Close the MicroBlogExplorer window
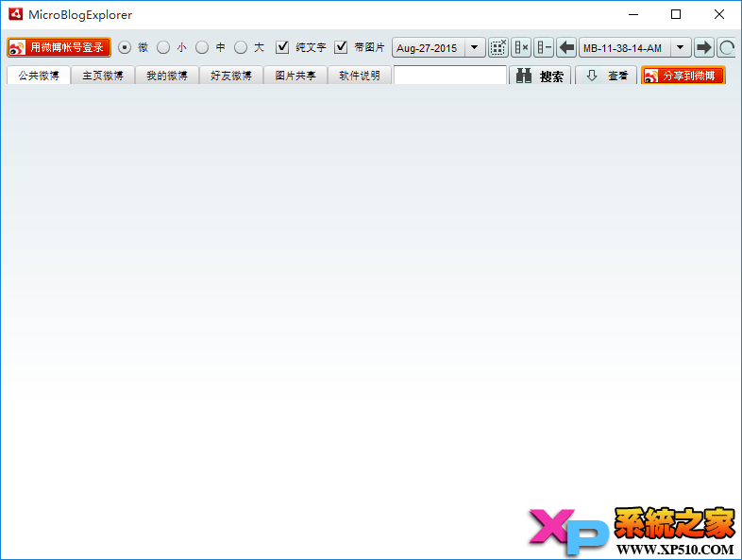The image size is (742, 560). 718,14
